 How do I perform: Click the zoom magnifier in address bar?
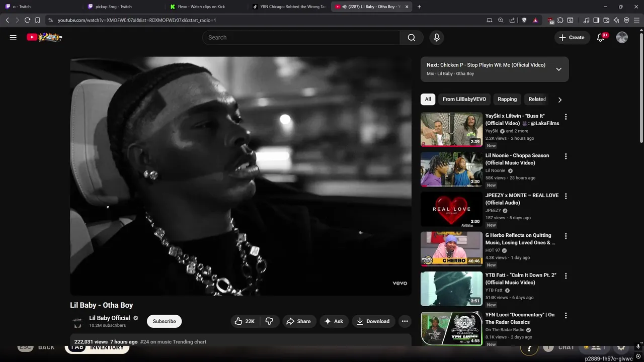tap(501, 20)
